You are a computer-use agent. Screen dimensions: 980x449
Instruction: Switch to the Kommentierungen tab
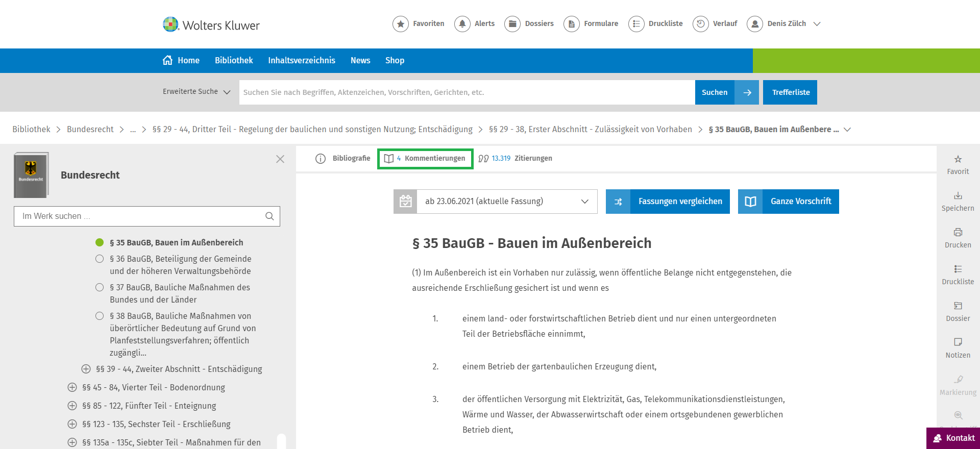[x=425, y=159]
